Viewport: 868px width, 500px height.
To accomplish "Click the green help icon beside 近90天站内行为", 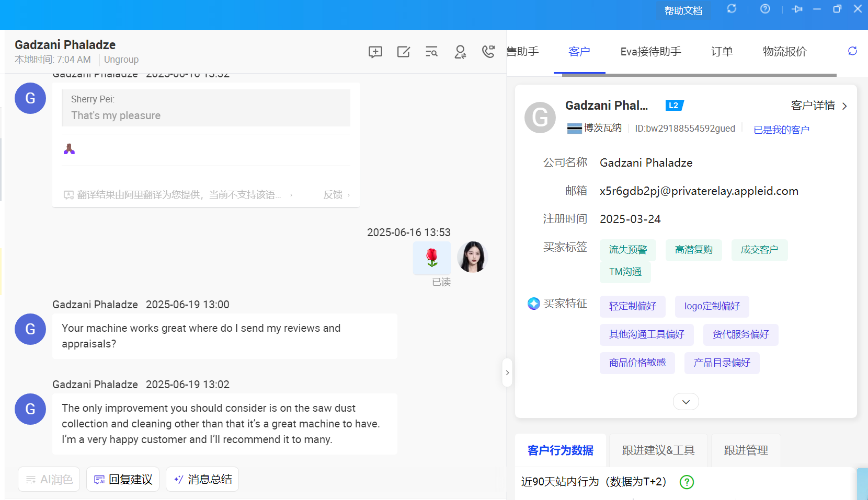I will 686,482.
